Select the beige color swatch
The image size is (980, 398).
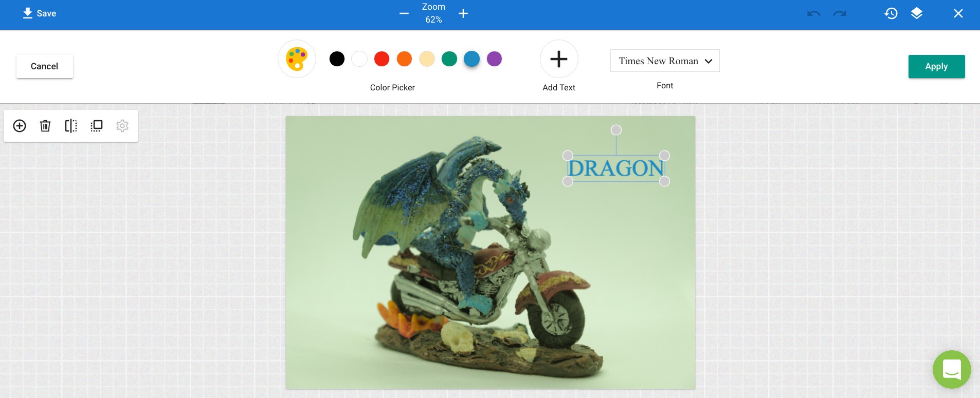point(427,59)
